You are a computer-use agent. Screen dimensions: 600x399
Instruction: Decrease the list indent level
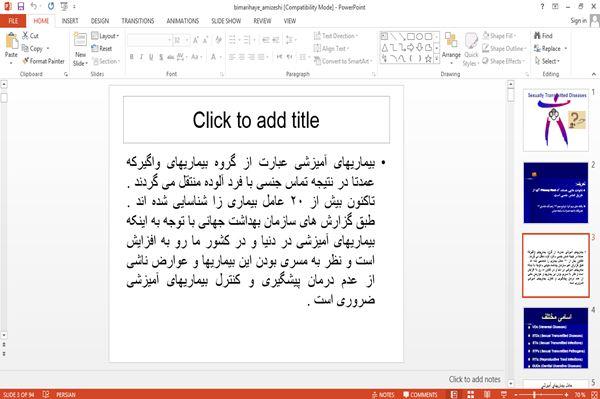266,40
